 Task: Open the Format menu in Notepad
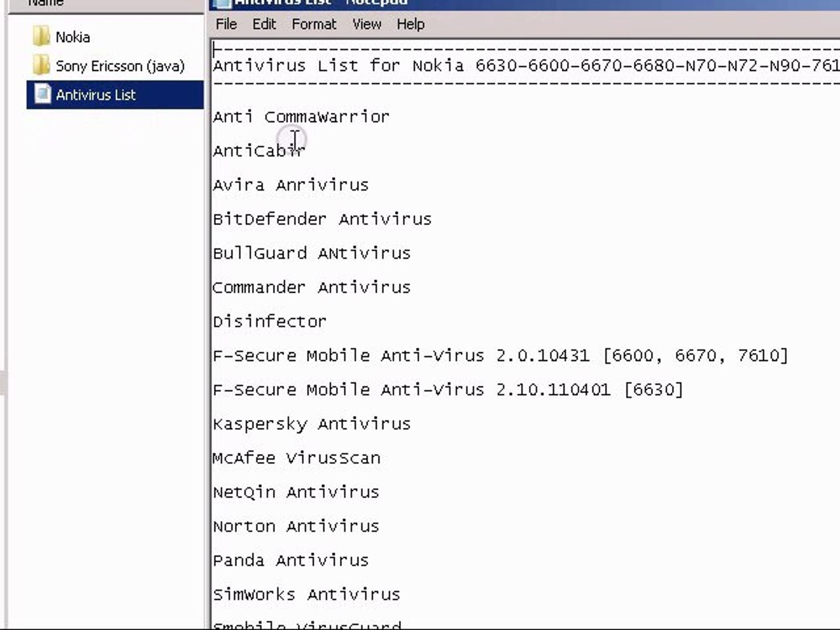[314, 24]
